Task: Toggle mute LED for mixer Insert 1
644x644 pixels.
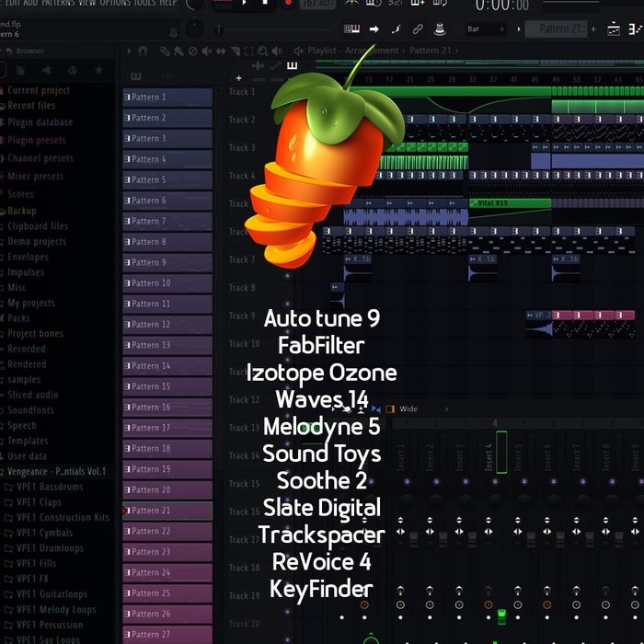Action: (x=407, y=481)
